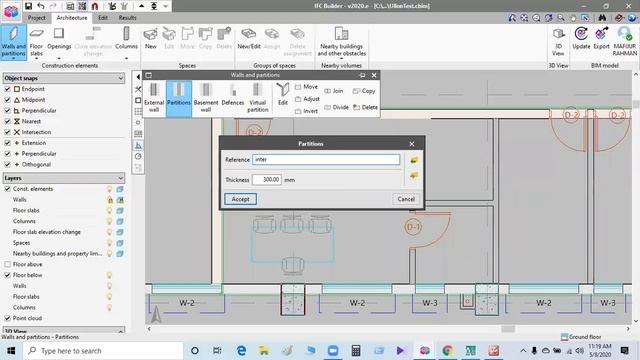Click the Update BIM model icon
640x360 pixels.
coord(581,39)
